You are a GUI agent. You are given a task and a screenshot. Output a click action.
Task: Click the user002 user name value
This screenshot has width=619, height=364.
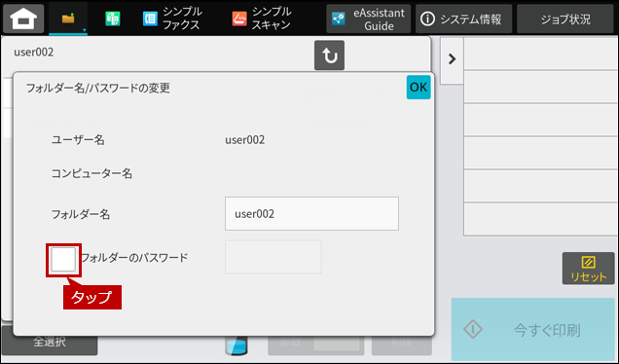pos(244,140)
